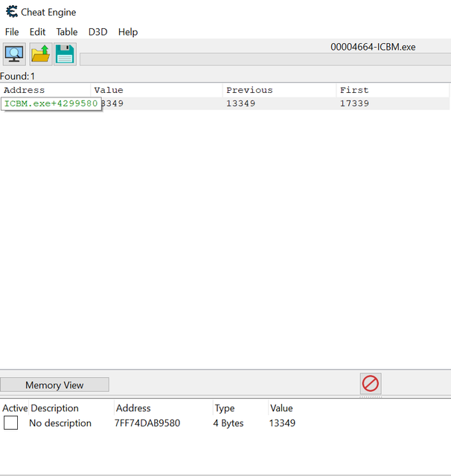Sort results by Address column header
This screenshot has width=451, height=476.
click(45, 90)
